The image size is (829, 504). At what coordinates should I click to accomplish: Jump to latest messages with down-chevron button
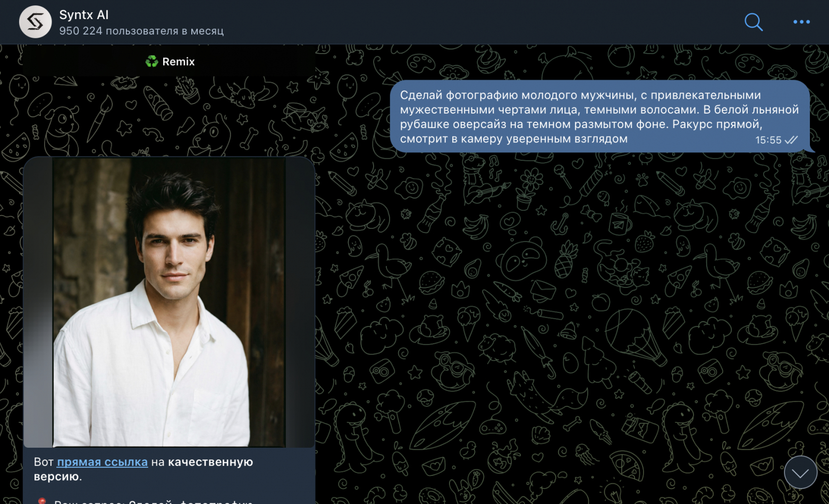800,472
